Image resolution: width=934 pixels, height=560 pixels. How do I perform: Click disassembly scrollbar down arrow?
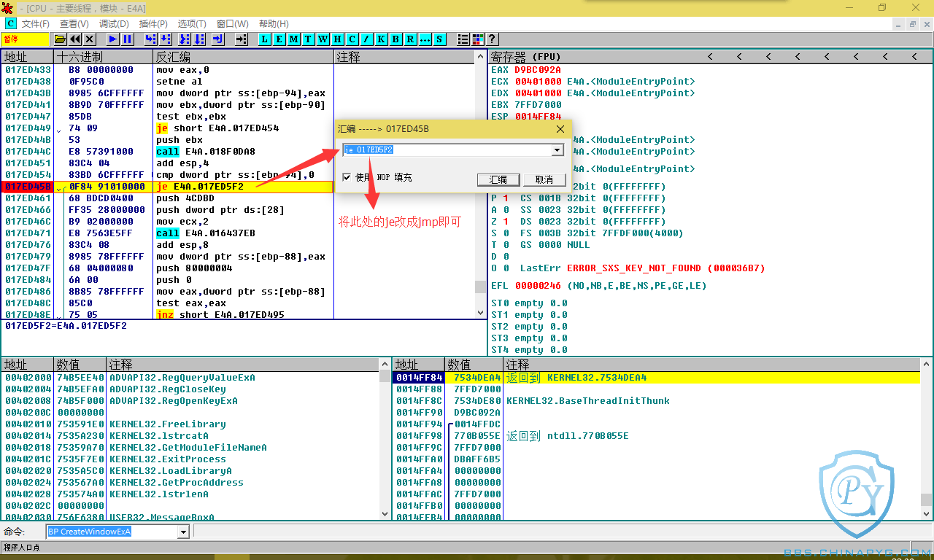point(480,313)
